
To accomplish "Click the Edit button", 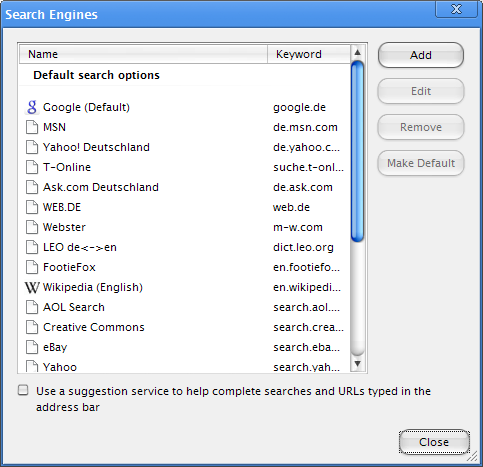I will click(421, 91).
